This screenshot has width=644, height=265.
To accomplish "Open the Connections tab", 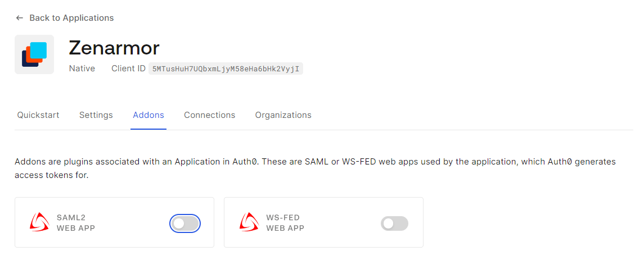I will (x=209, y=115).
